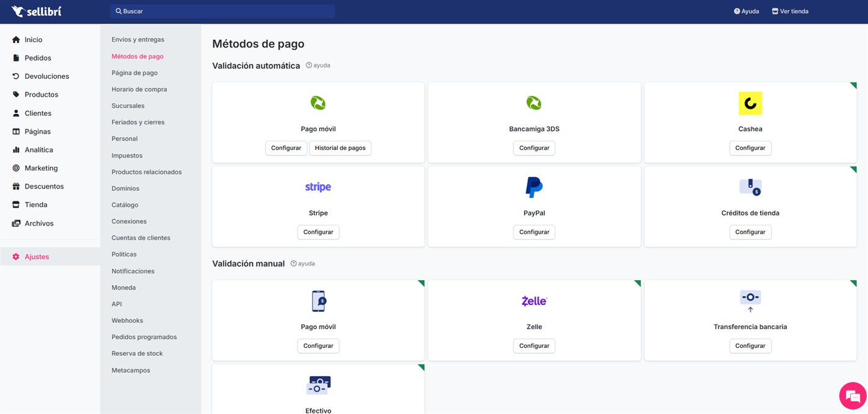This screenshot has height=414, width=868.
Task: Click the Ver tienda store icon in header
Action: coord(775,11)
